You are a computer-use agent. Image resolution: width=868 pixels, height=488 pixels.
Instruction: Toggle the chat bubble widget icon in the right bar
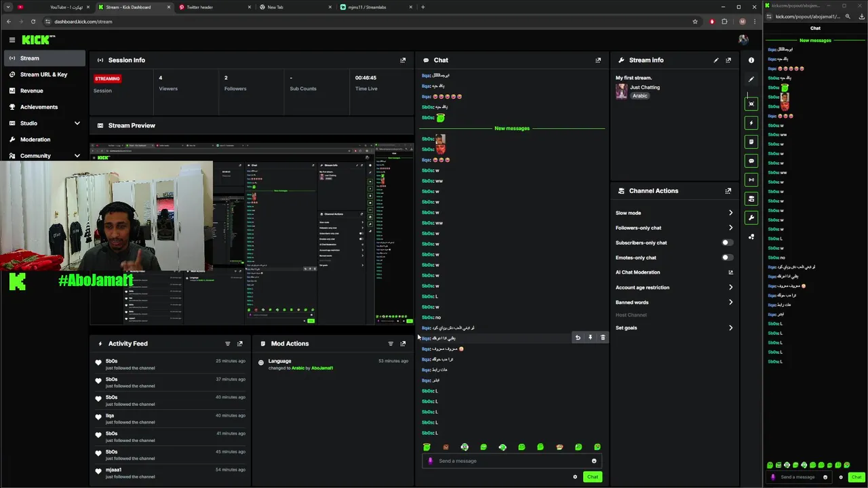pos(751,161)
